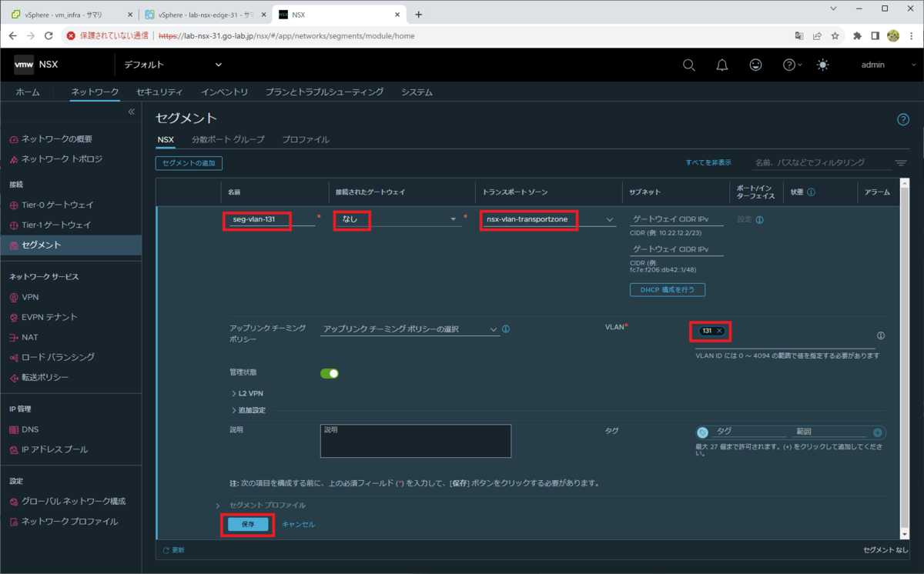Open the browser side panel icon
924x574 pixels.
(875, 35)
